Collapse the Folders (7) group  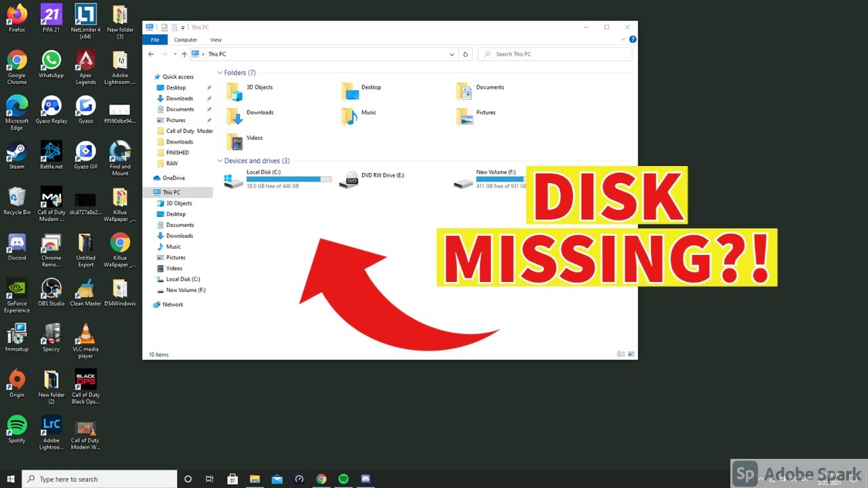point(220,73)
